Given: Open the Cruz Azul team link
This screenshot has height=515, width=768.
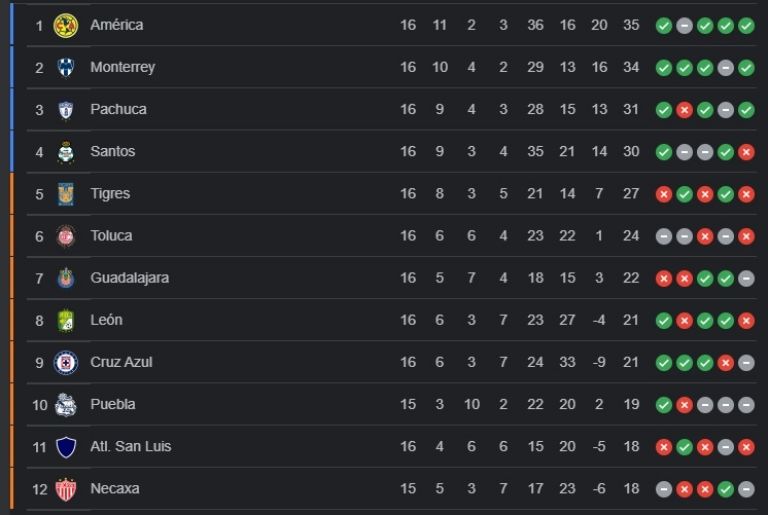Looking at the screenshot, I should click(x=121, y=362).
